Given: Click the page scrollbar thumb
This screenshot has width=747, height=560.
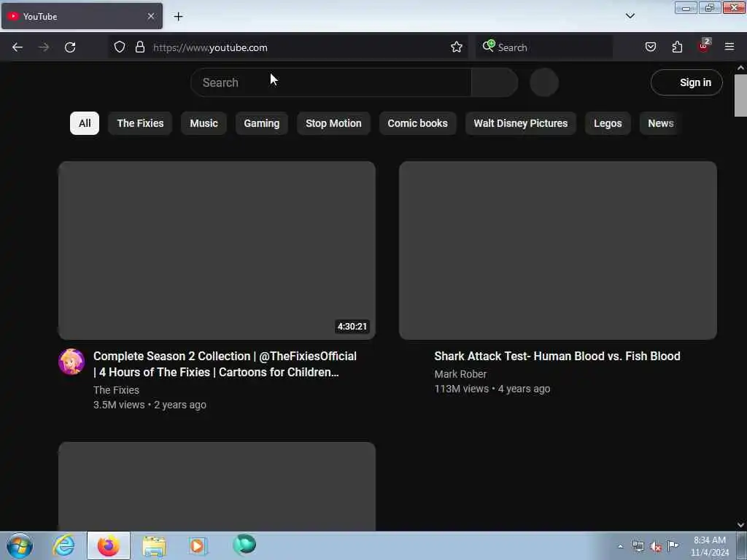Looking at the screenshot, I should pos(740,96).
